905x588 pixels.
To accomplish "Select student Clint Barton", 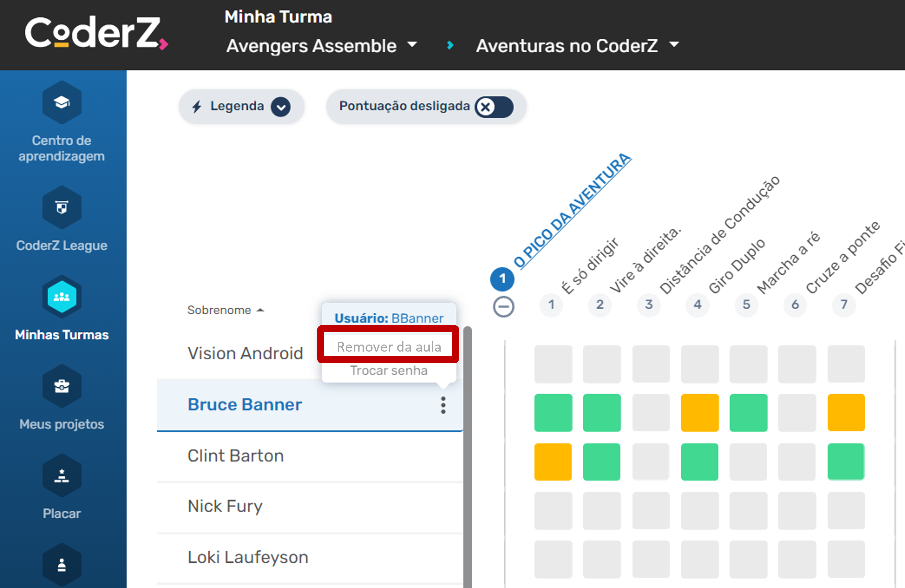I will pyautogui.click(x=236, y=456).
